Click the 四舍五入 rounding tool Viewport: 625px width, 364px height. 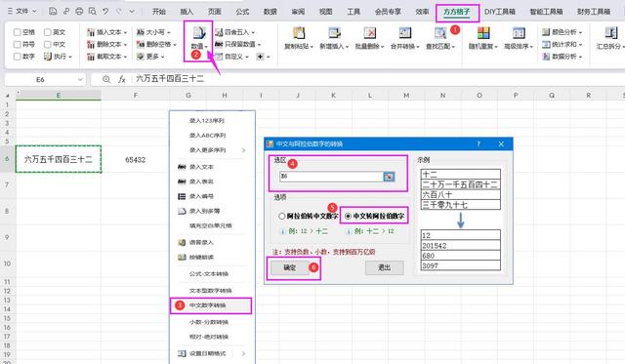pyautogui.click(x=234, y=32)
